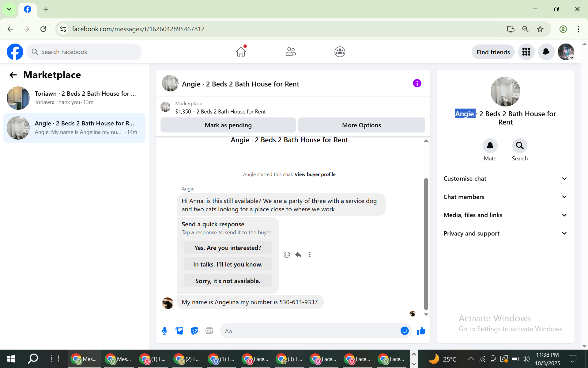Open More Options for the listing

(x=361, y=125)
